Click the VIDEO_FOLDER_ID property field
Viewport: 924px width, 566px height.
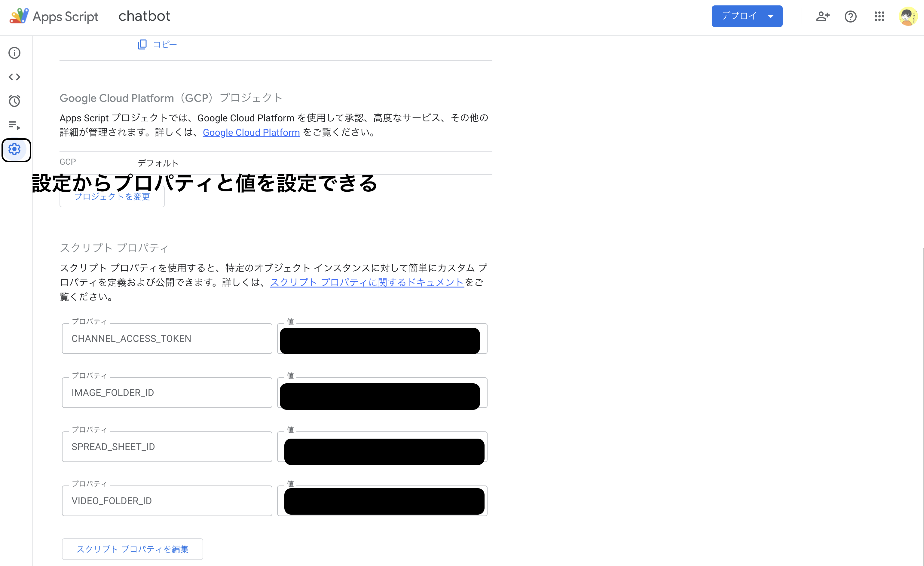[x=167, y=501]
